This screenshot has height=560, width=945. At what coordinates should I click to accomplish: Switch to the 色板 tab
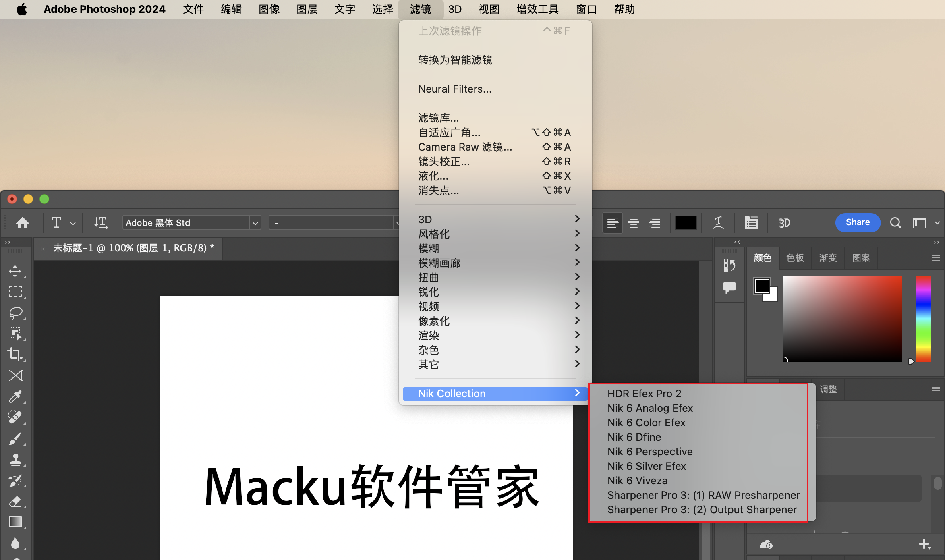click(x=795, y=258)
